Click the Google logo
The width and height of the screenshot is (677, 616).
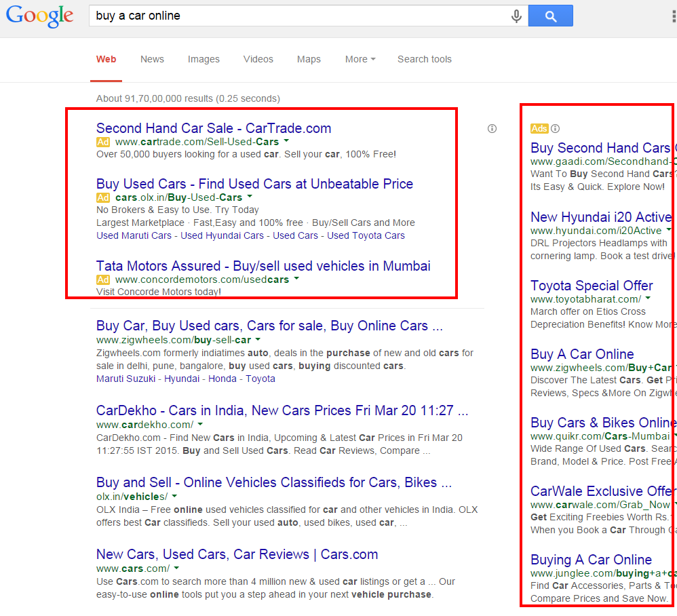(x=39, y=16)
